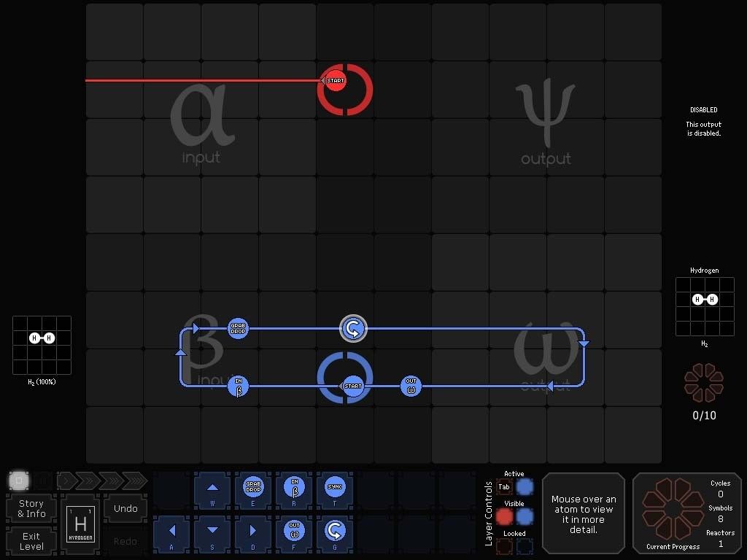
Task: Open Story & Info
Action: point(31,508)
